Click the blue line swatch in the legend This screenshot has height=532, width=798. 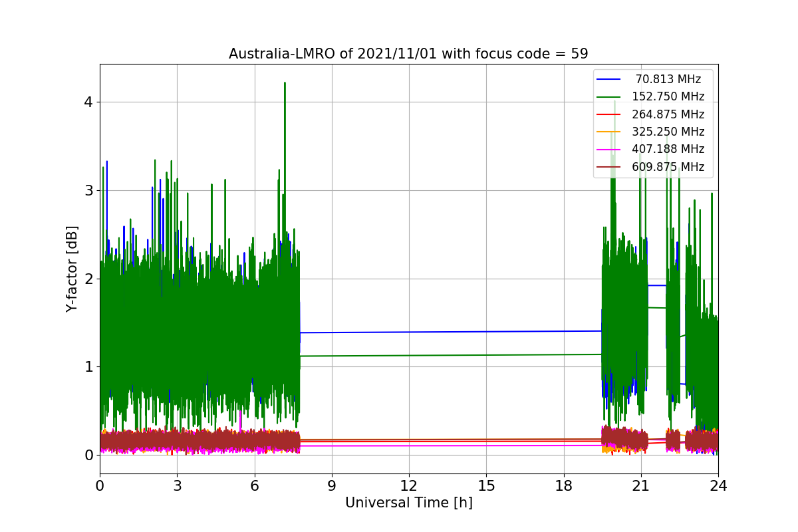click(x=609, y=80)
